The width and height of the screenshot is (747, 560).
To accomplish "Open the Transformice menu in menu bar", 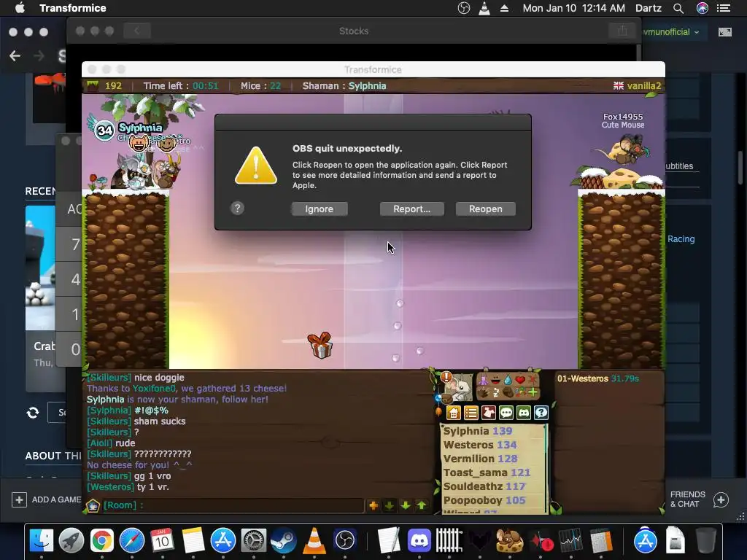I will tap(73, 8).
